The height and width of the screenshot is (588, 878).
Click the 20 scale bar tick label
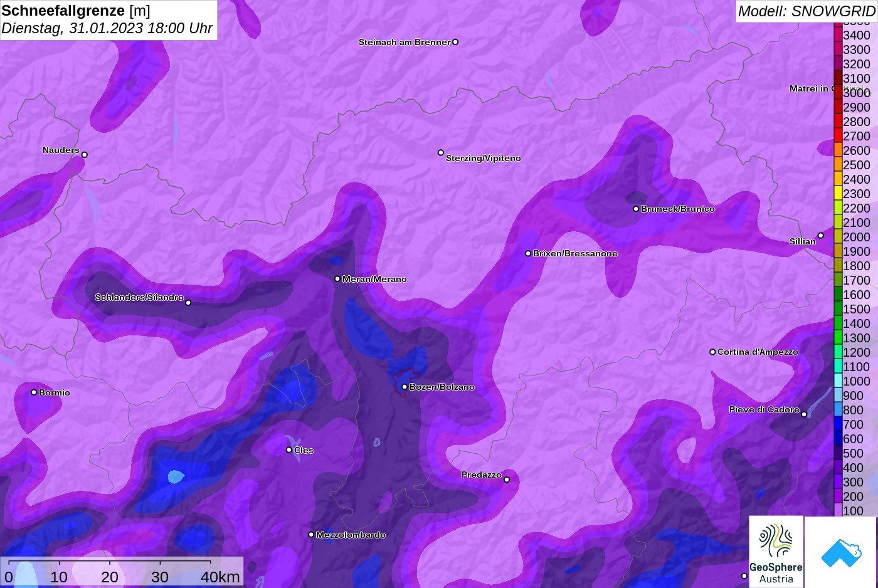(x=110, y=577)
